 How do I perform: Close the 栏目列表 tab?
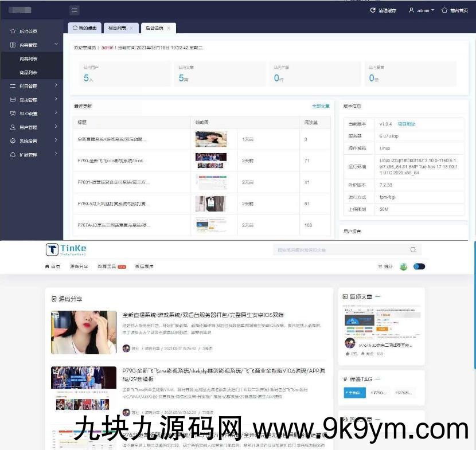131,28
